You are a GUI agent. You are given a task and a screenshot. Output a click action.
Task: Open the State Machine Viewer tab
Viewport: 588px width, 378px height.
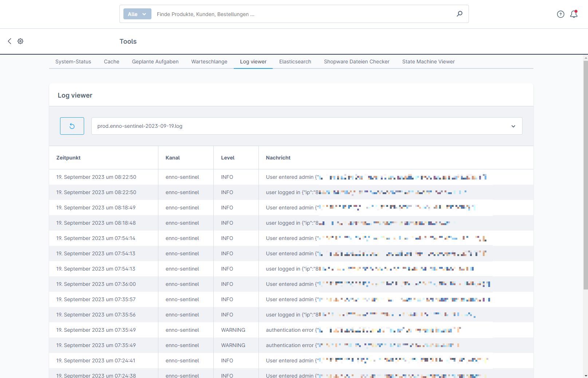pos(429,62)
